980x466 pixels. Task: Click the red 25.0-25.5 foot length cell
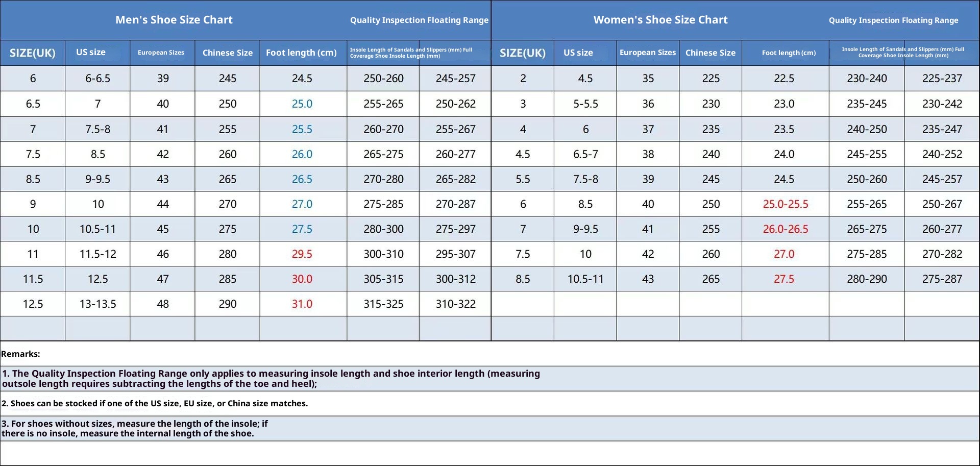(x=785, y=204)
